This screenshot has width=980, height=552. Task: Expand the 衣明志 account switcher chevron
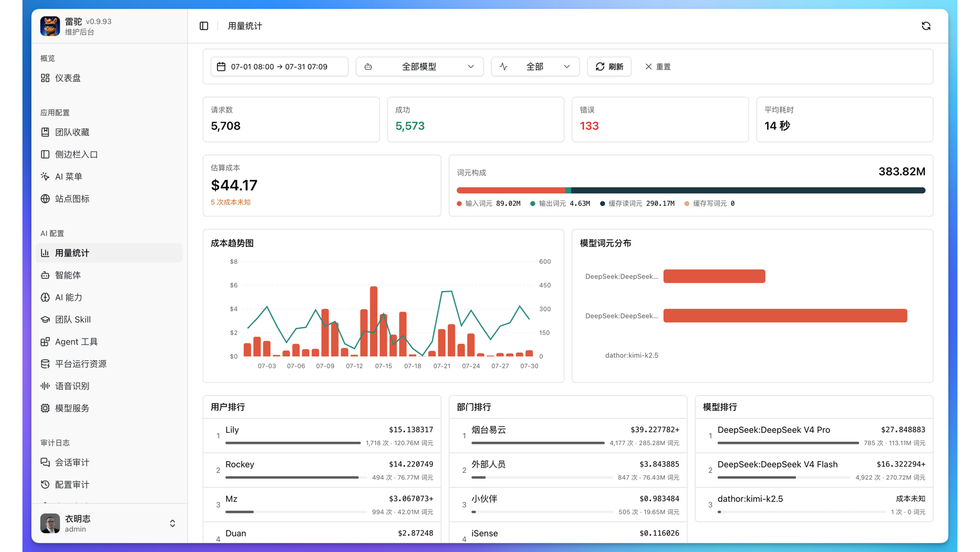coord(172,523)
